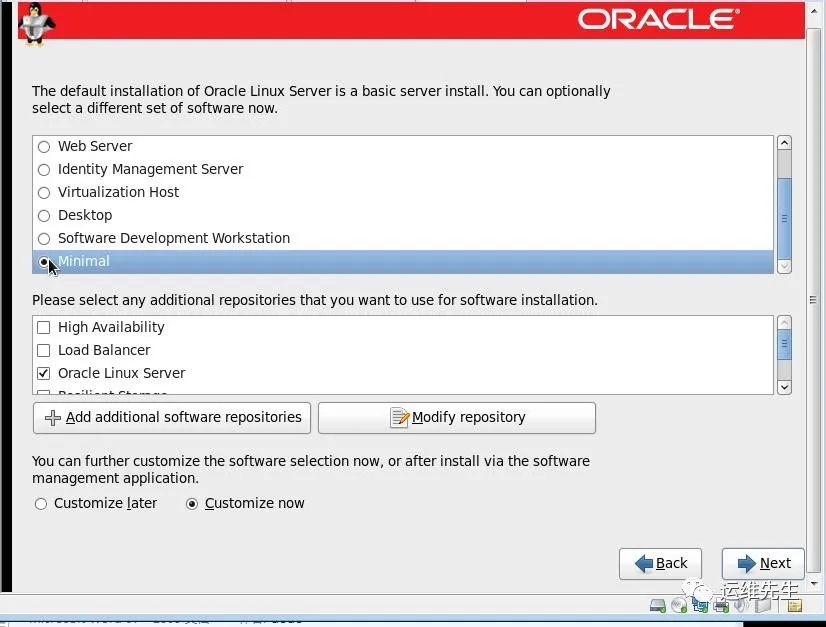The width and height of the screenshot is (826, 627).
Task: Click the plus icon on Add repositories button
Action: click(53, 418)
